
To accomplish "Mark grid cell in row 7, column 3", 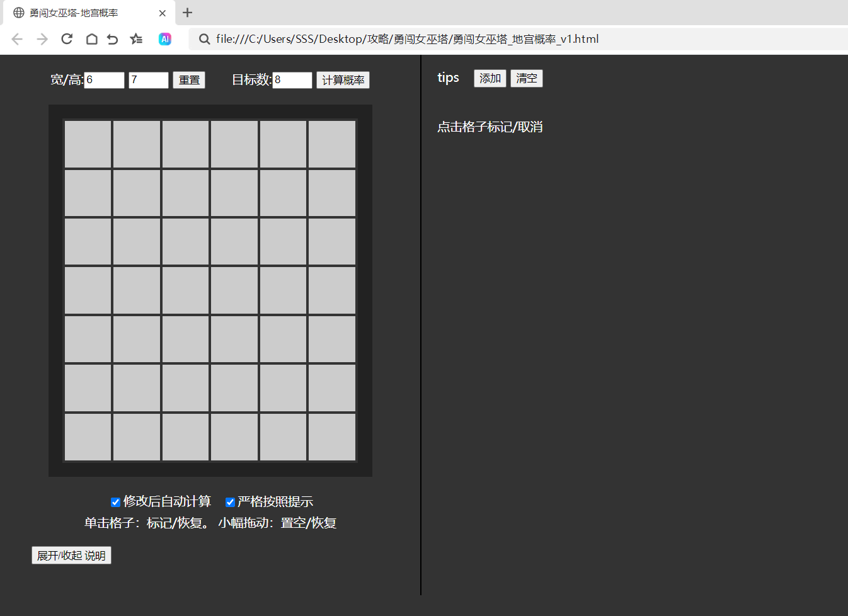I will point(186,437).
